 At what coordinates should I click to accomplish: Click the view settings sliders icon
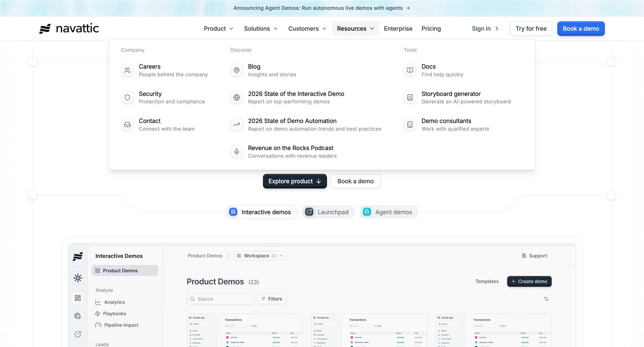(x=546, y=299)
